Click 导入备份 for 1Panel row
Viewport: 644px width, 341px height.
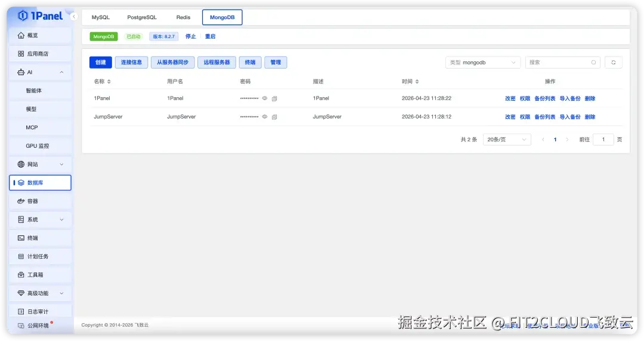click(x=570, y=98)
